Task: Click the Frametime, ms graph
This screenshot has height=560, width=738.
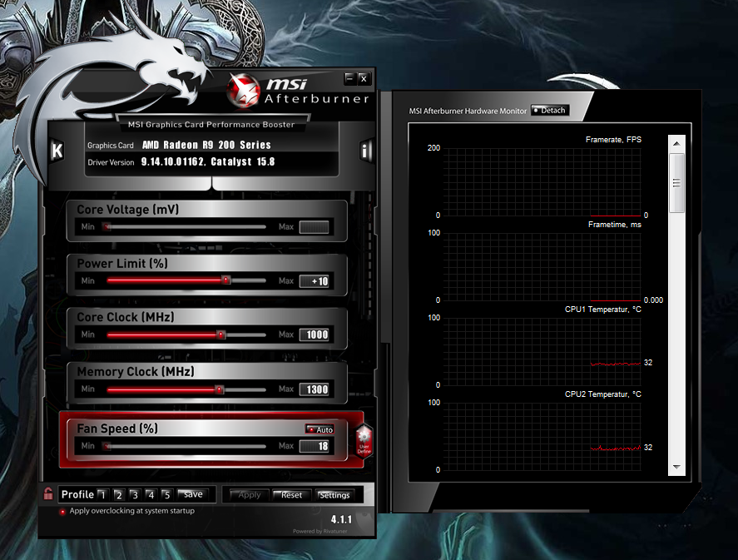Action: pyautogui.click(x=542, y=267)
